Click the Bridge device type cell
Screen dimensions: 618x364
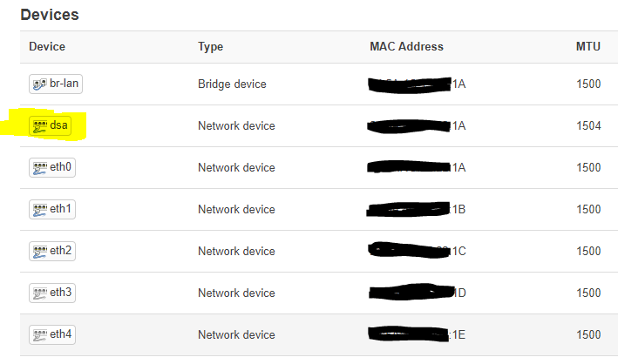pos(232,84)
